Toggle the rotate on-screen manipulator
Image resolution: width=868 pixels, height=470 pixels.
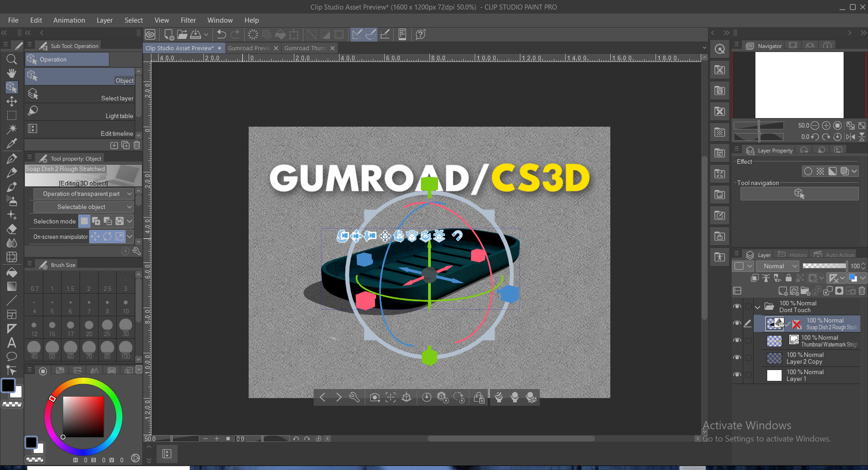(x=108, y=236)
